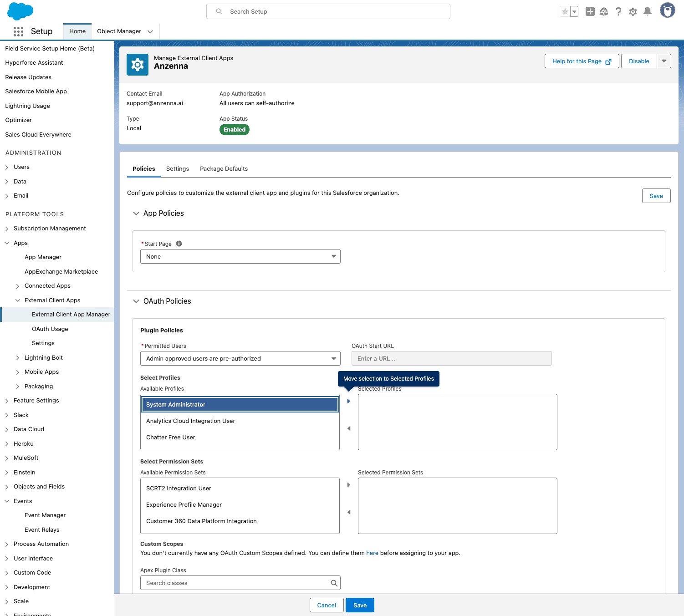Viewport: 684px width, 616px height.
Task: Open the Setup gear menu
Action: (633, 12)
